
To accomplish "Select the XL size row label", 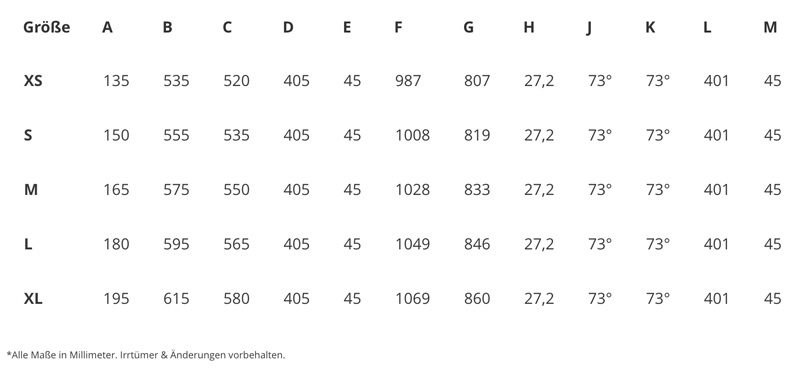I will tap(33, 298).
